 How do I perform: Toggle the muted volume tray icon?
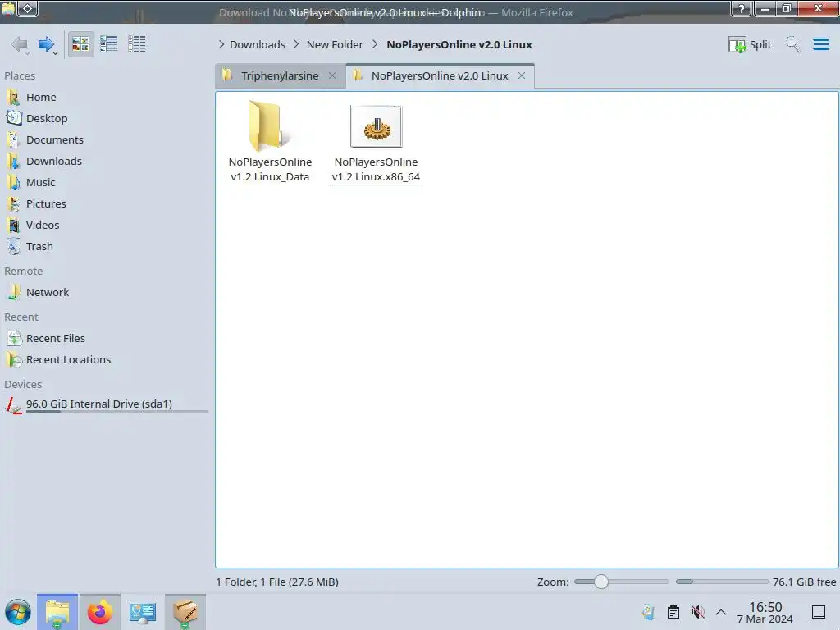coord(697,612)
